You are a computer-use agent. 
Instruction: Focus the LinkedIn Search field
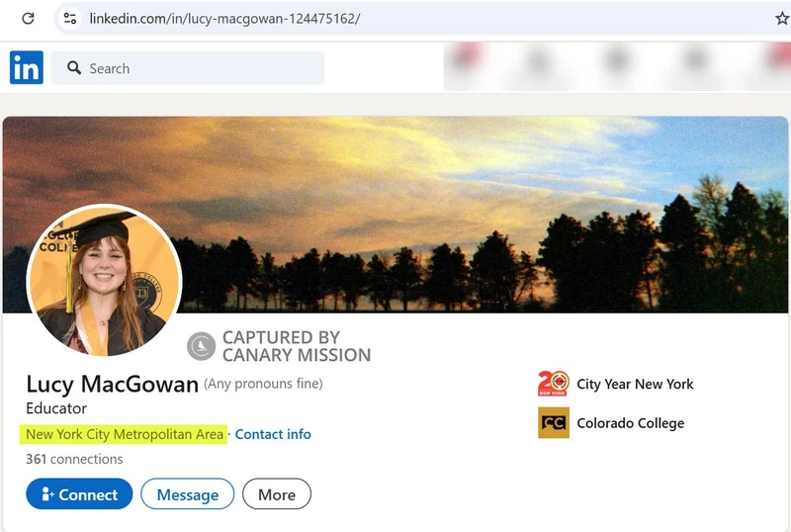click(x=188, y=67)
